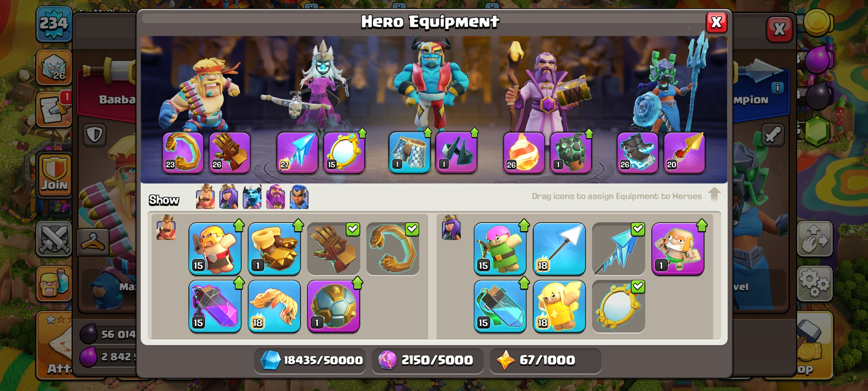
Task: Open the Join clan button on sidebar
Action: [55, 175]
